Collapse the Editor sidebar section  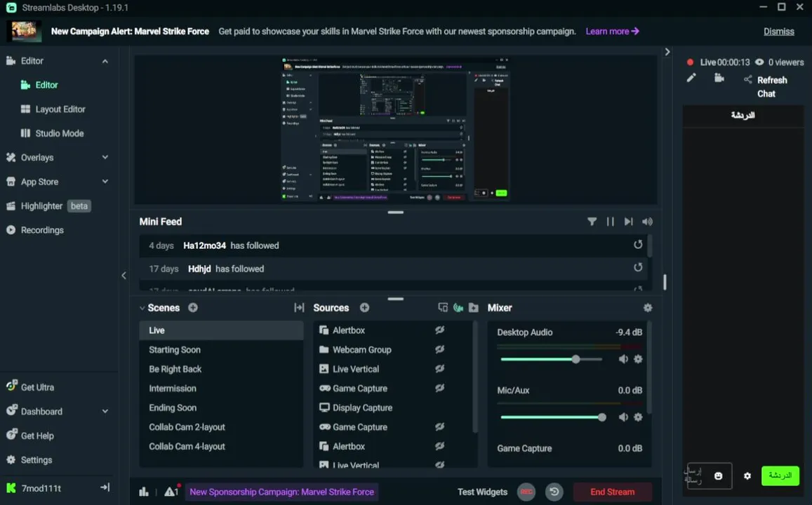[x=105, y=61]
